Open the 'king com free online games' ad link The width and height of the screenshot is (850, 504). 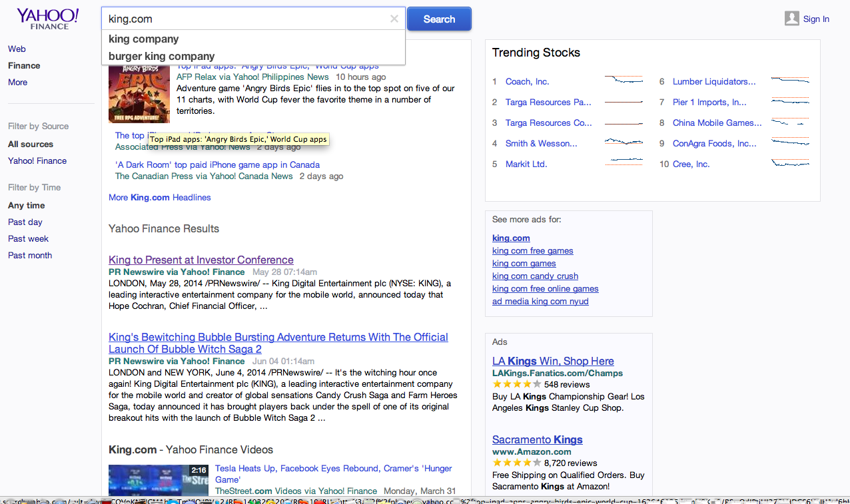pos(546,288)
